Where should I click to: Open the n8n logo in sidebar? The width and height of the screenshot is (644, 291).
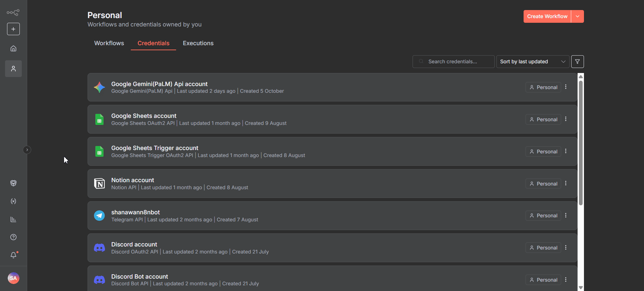point(13,12)
